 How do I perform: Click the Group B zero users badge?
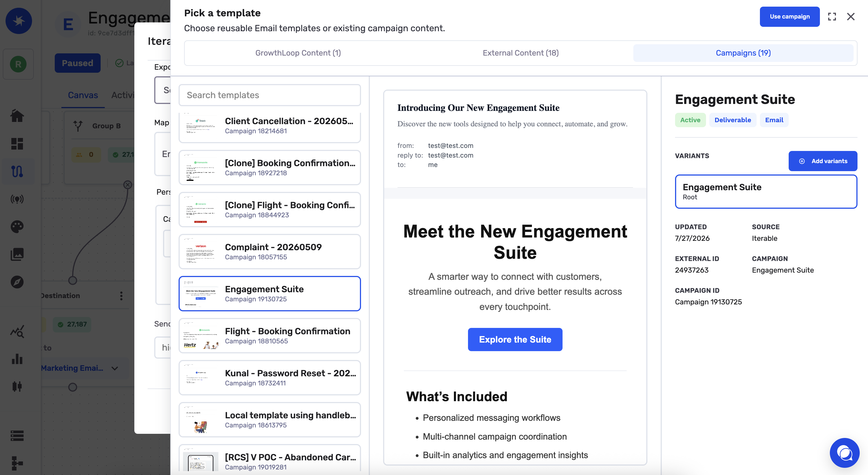tap(86, 155)
